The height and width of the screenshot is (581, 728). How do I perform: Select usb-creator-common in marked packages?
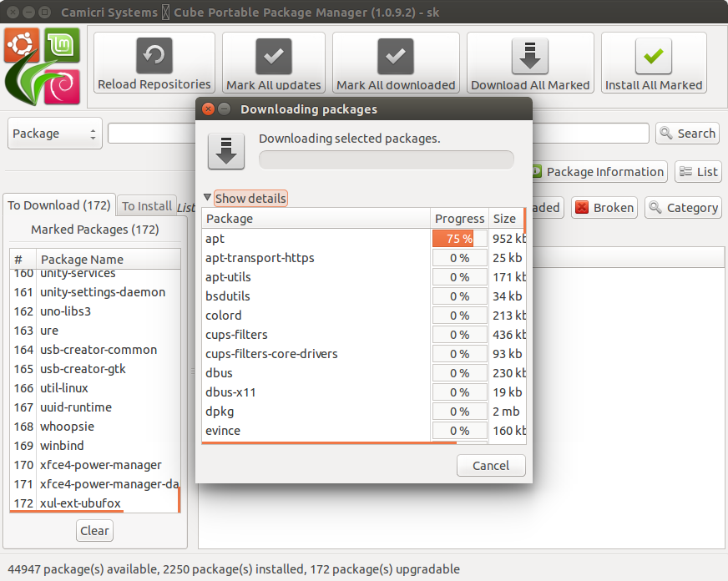pyautogui.click(x=94, y=350)
